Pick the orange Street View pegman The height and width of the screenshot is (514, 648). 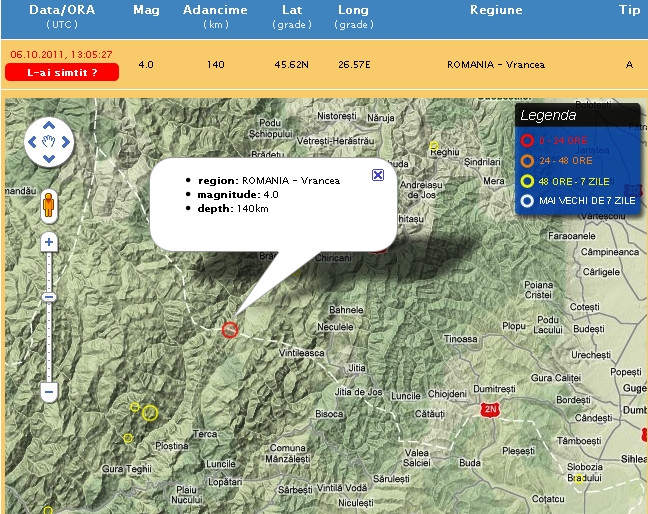(x=49, y=205)
